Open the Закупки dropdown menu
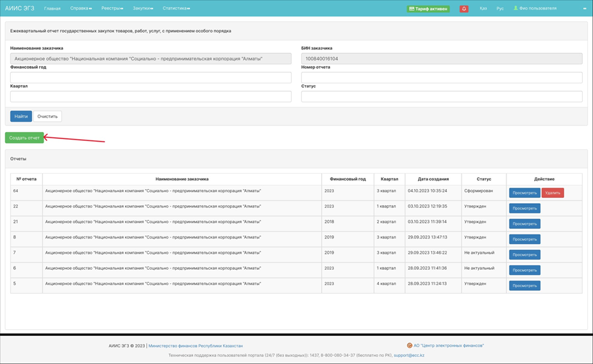 [x=143, y=8]
